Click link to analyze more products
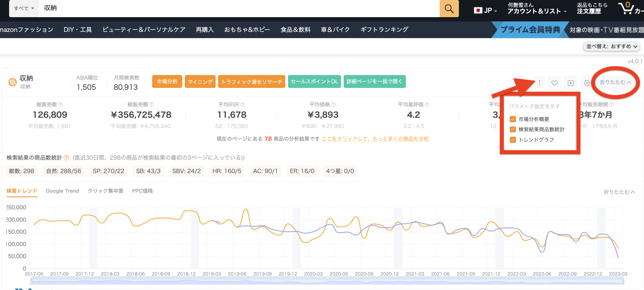 [x=375, y=139]
